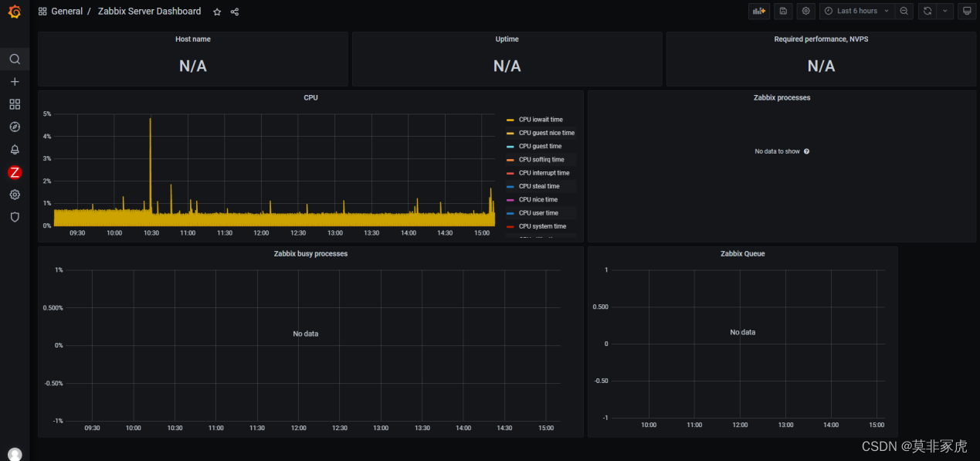Change color of CPU nice time swatch
The image size is (980, 461).
510,200
